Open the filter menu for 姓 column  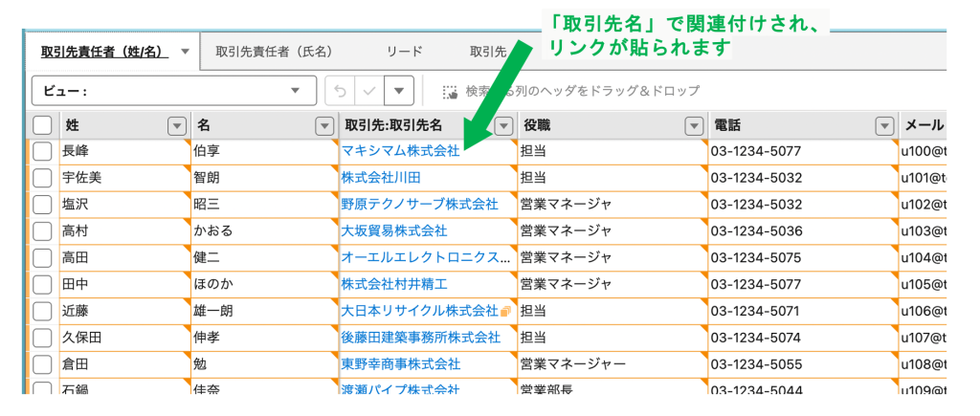(176, 125)
